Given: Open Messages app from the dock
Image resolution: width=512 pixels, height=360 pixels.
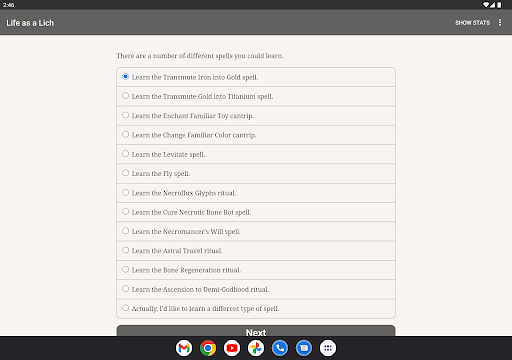Looking at the screenshot, I should click(304, 348).
